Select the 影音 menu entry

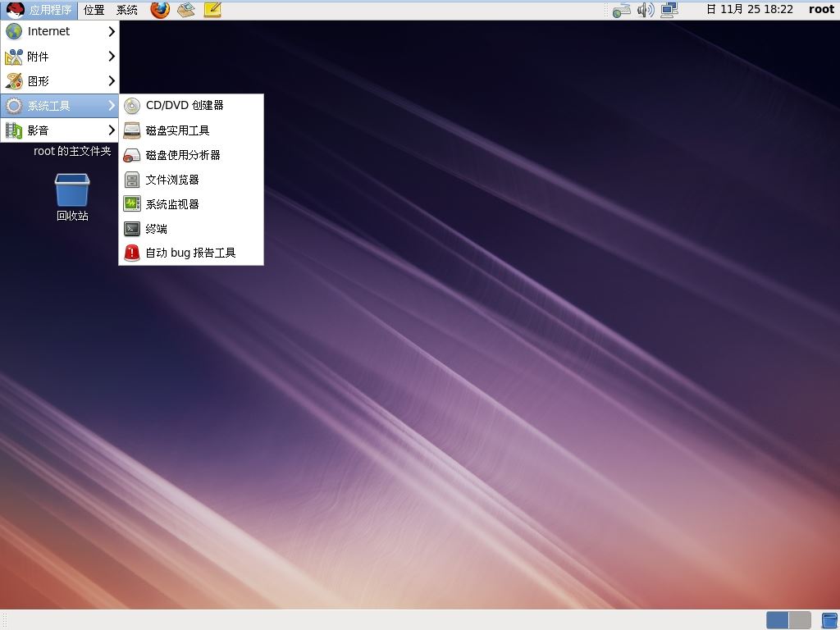[59, 130]
